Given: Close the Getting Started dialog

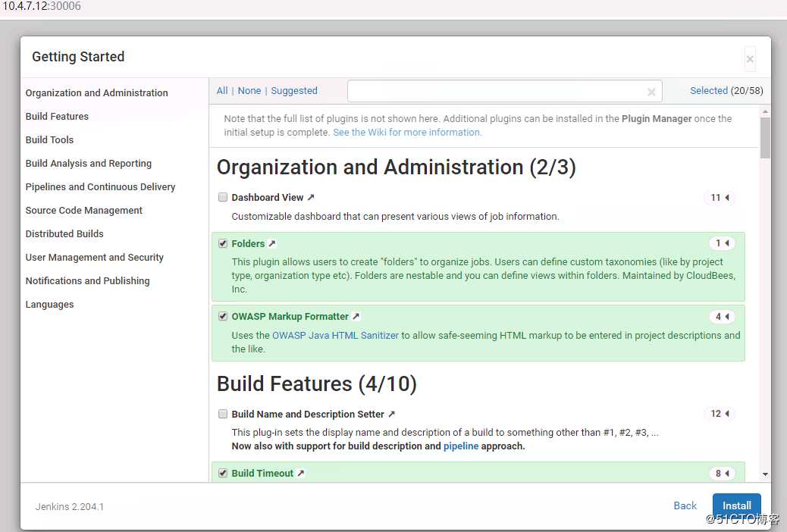Looking at the screenshot, I should click(750, 59).
